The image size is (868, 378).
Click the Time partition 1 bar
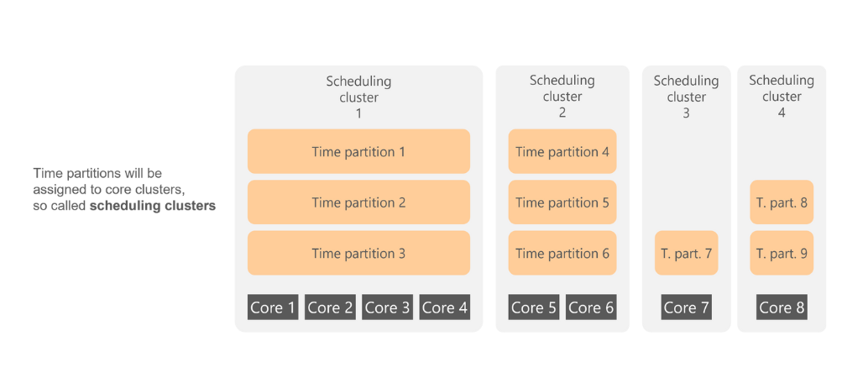click(x=358, y=151)
